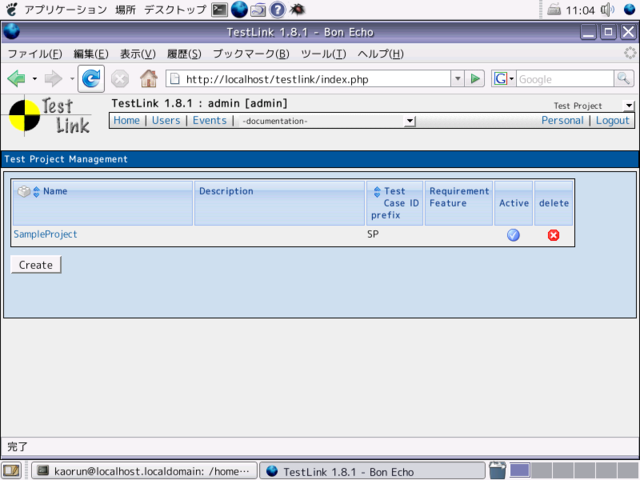
Task: Open the ツール(T) menu
Action: tap(323, 54)
